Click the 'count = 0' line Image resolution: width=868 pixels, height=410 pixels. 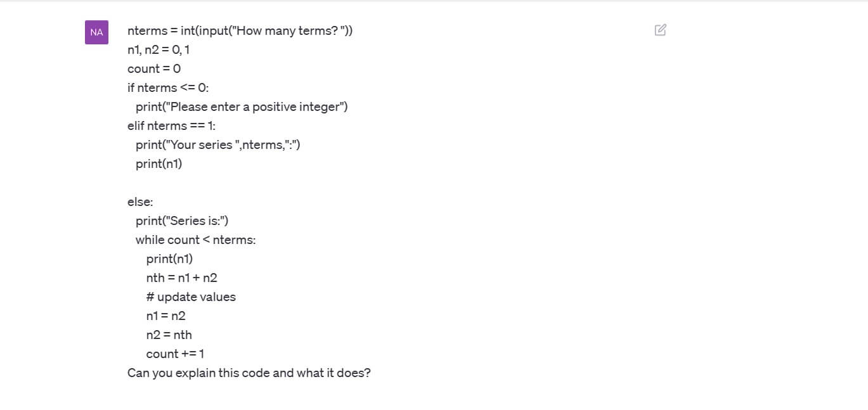coord(154,68)
